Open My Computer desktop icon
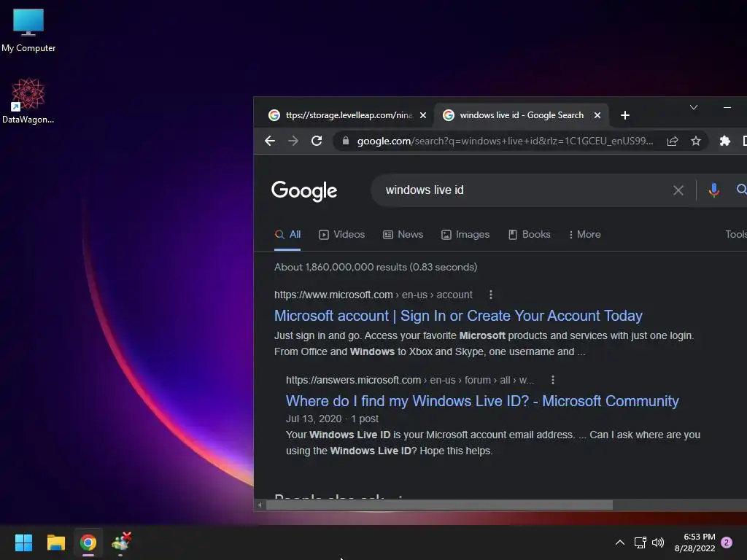 click(x=28, y=30)
